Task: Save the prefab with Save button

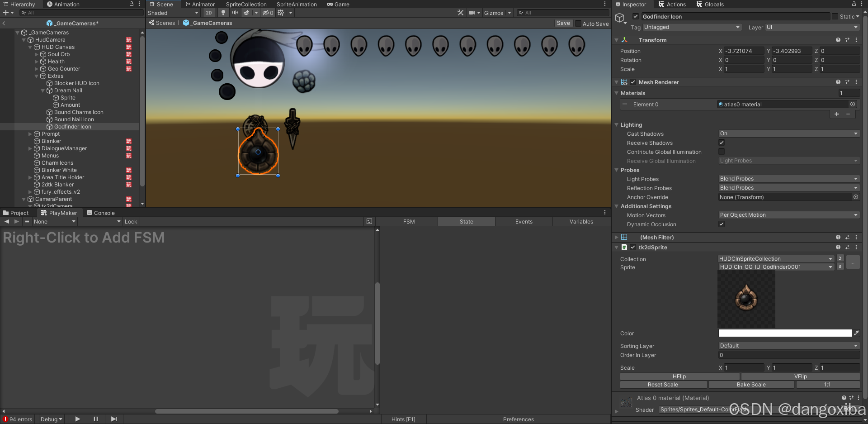Action: tap(563, 23)
